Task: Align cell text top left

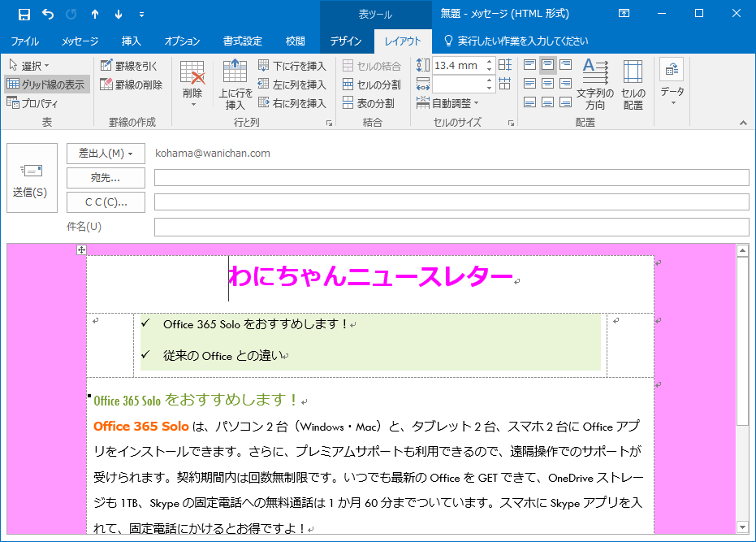Action: click(x=530, y=65)
